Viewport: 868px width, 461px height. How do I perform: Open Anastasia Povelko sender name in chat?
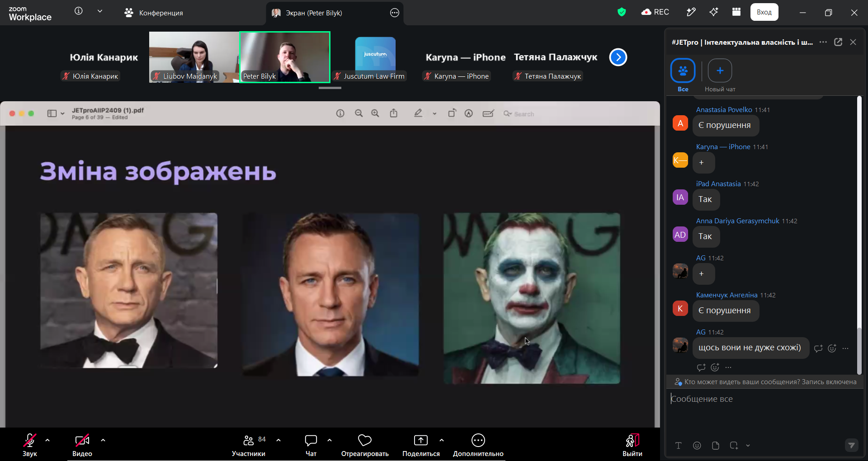[x=724, y=110]
